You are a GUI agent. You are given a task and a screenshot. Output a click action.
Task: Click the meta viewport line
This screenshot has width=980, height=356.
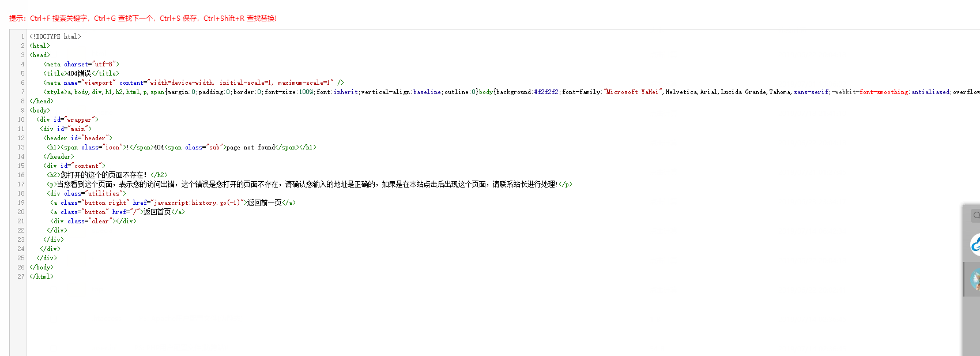click(x=194, y=83)
